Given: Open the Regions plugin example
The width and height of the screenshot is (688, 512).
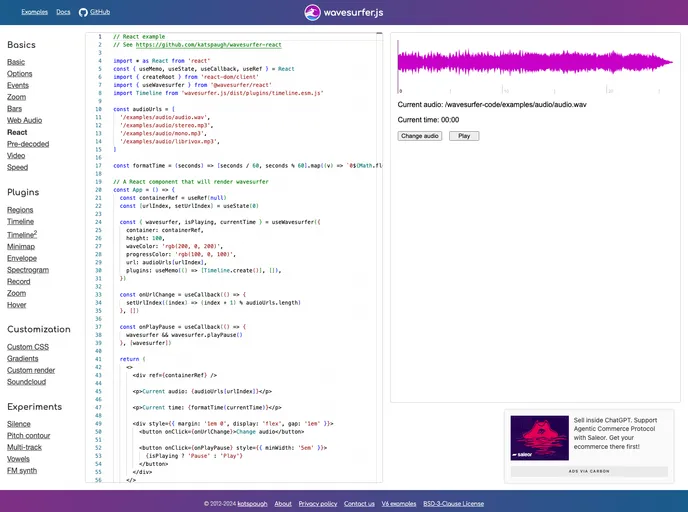Looking at the screenshot, I should pos(20,210).
